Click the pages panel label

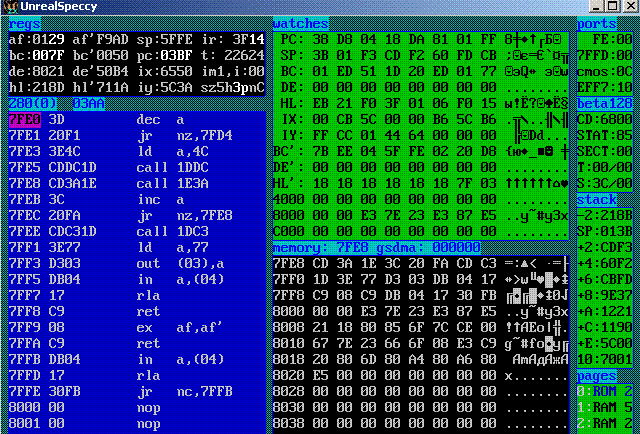pos(597,375)
